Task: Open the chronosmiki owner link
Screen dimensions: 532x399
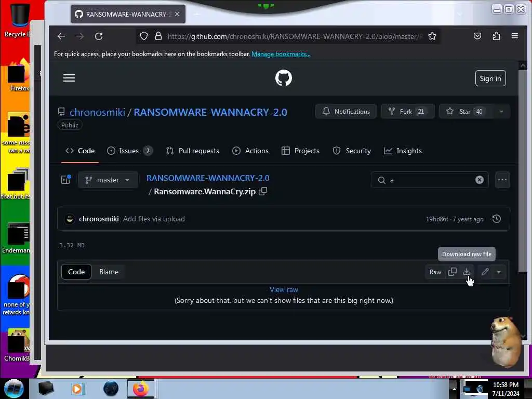Action: [97, 112]
